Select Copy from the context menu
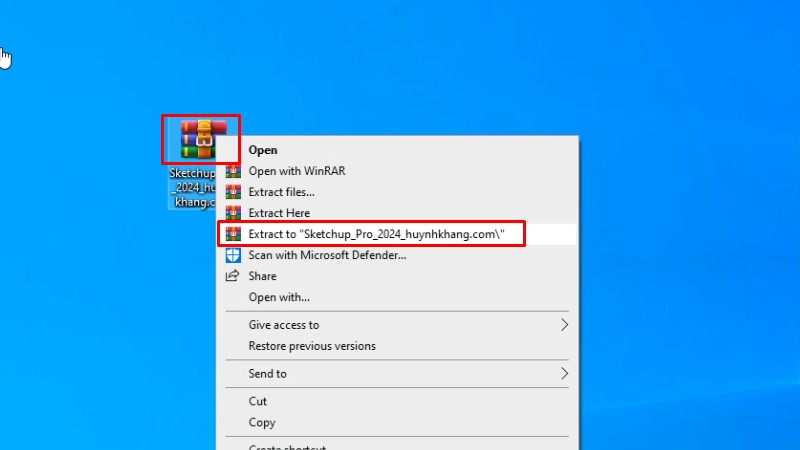 tap(262, 422)
